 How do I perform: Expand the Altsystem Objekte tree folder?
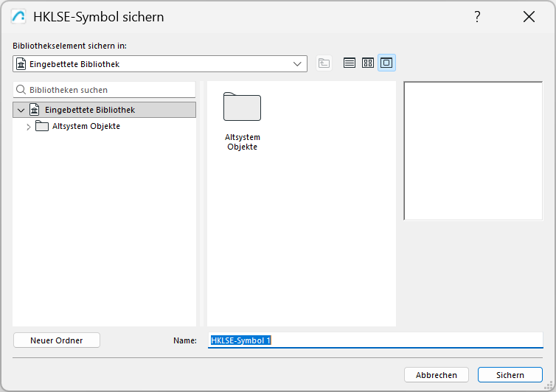pos(28,127)
